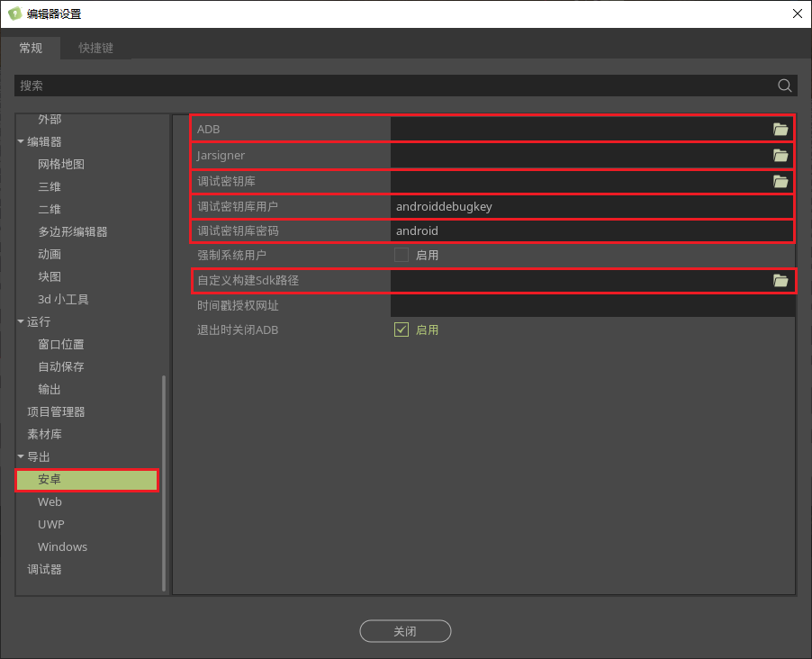The height and width of the screenshot is (659, 812).
Task: Click the 调试密钥库密码 property label
Action: 238,231
